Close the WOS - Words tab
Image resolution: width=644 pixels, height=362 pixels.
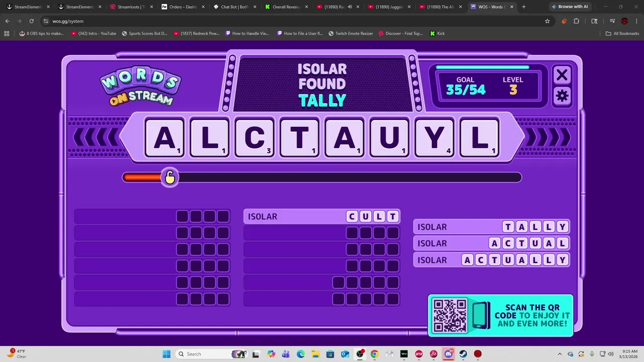[x=512, y=7]
